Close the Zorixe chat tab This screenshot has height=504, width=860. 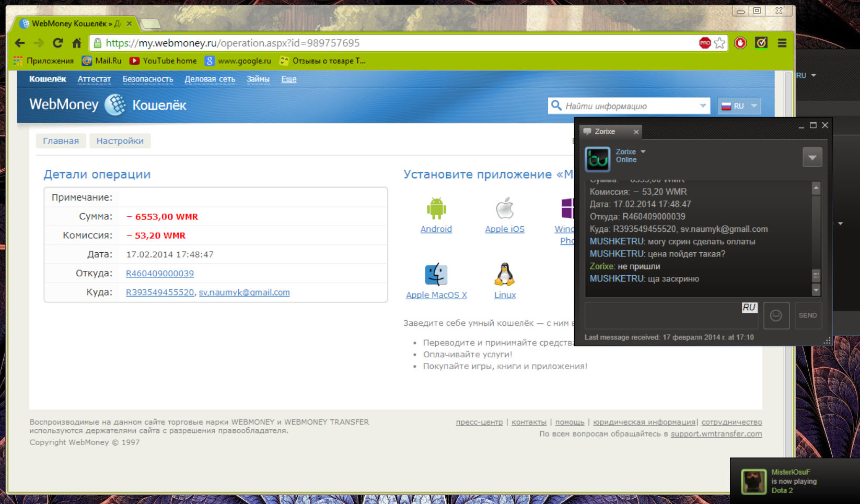click(x=636, y=132)
